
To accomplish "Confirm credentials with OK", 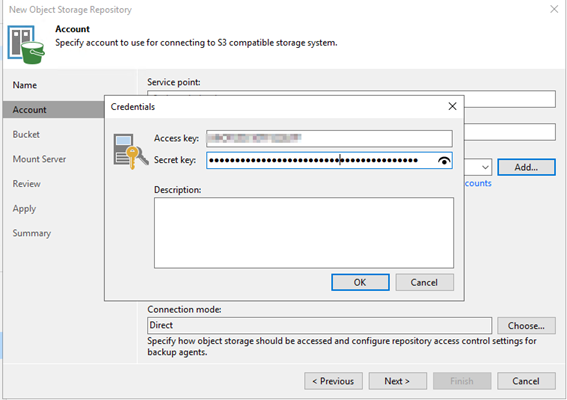I will click(360, 282).
